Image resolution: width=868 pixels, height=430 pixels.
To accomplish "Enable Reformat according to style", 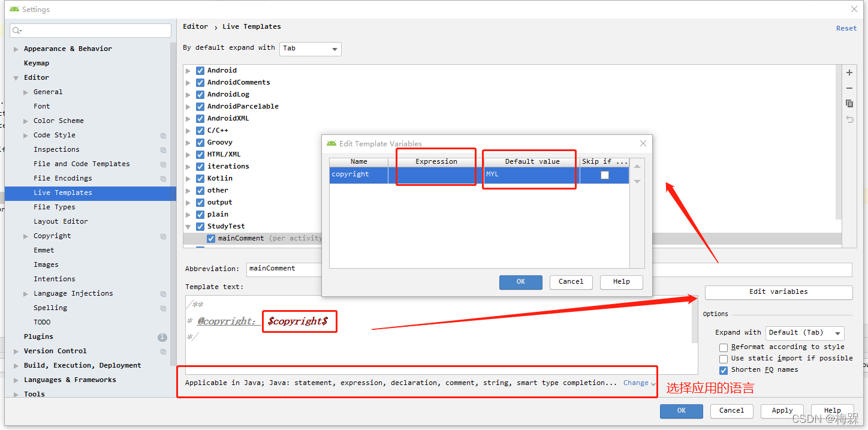I will click(724, 347).
